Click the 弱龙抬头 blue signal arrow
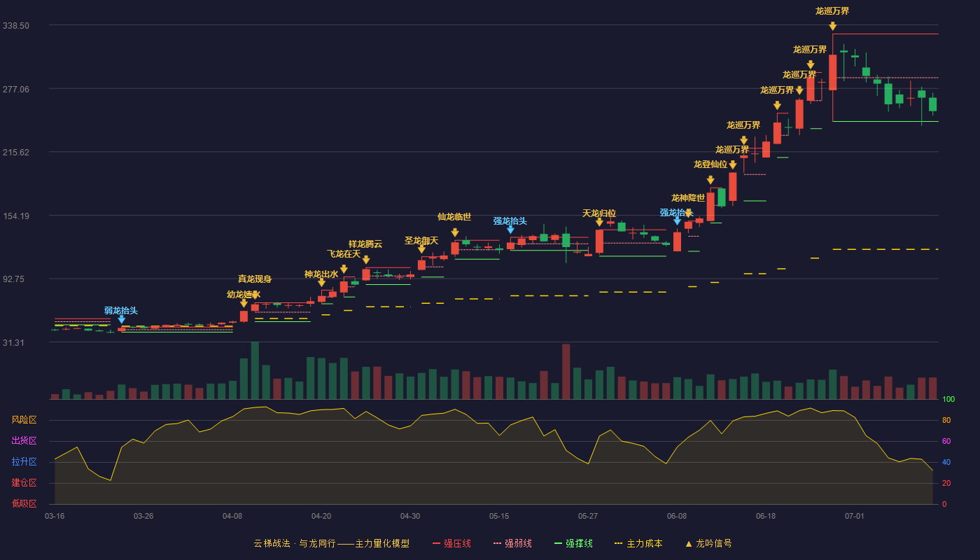The width and height of the screenshot is (980, 560). pos(122,319)
